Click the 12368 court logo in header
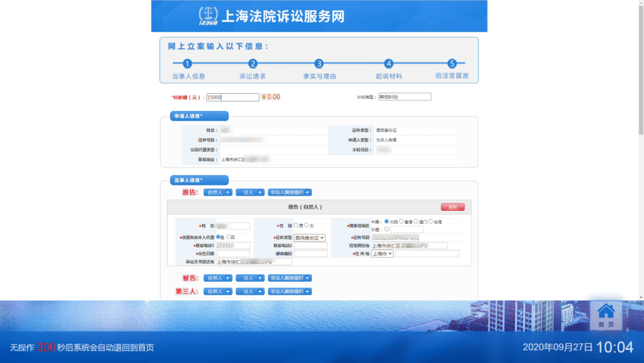This screenshot has height=363, width=644. (208, 16)
